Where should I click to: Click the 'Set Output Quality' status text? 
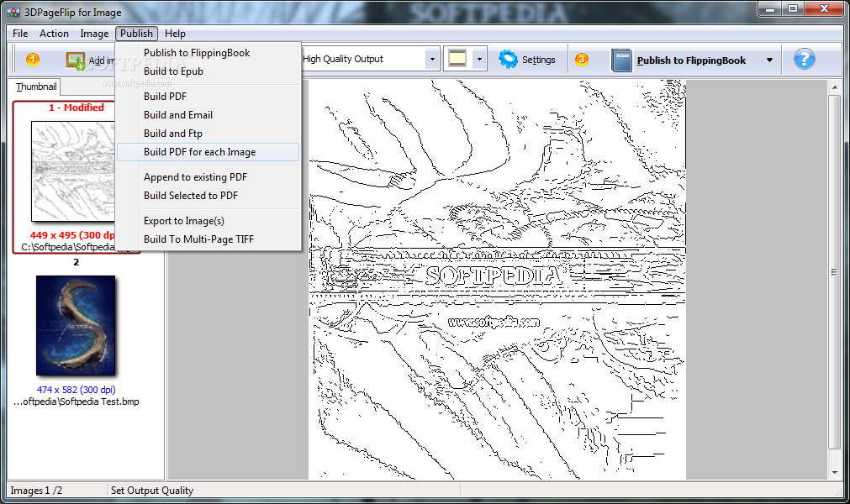(x=152, y=491)
